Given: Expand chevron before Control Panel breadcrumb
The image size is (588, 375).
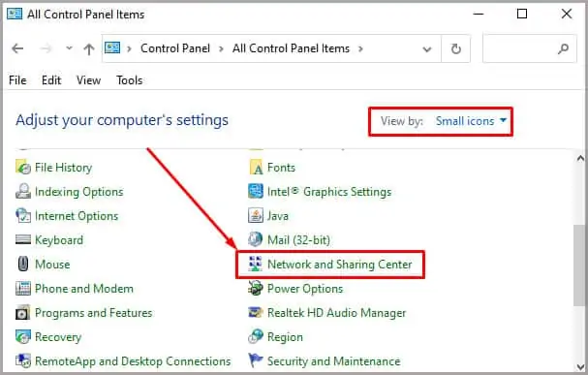Looking at the screenshot, I should [129, 48].
